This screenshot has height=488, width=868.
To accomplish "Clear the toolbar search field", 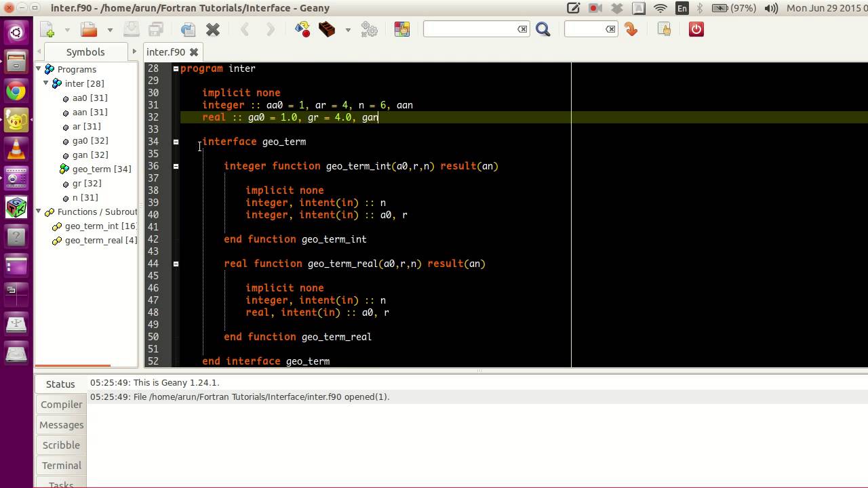I will click(522, 29).
